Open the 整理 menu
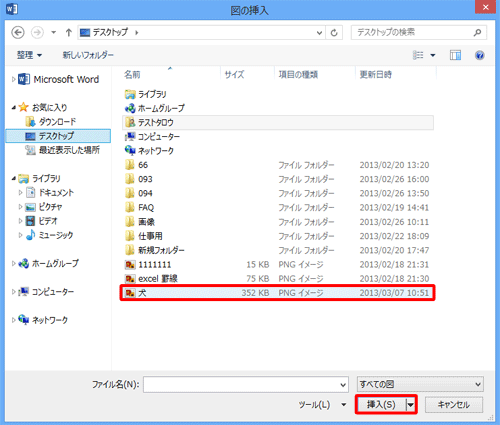 click(x=29, y=55)
